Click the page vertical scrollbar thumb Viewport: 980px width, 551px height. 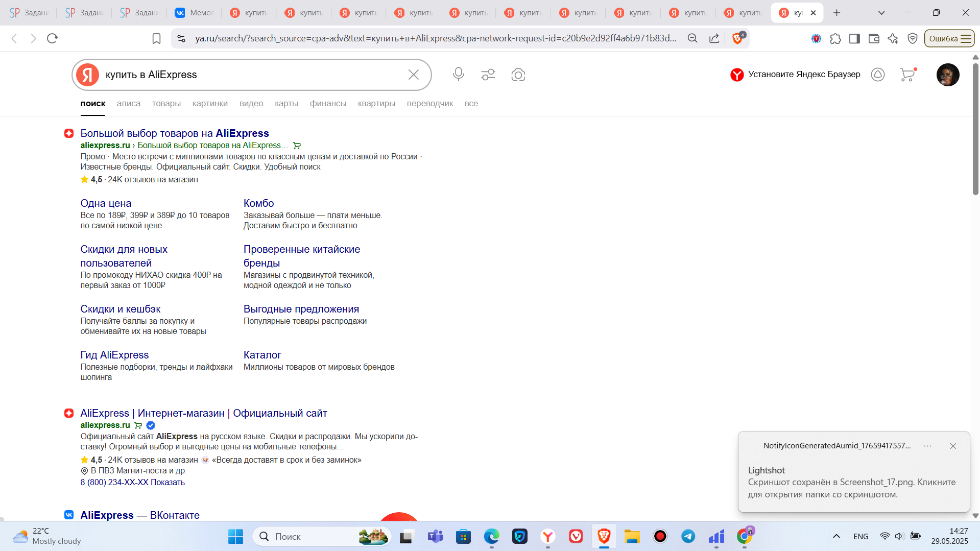click(975, 129)
